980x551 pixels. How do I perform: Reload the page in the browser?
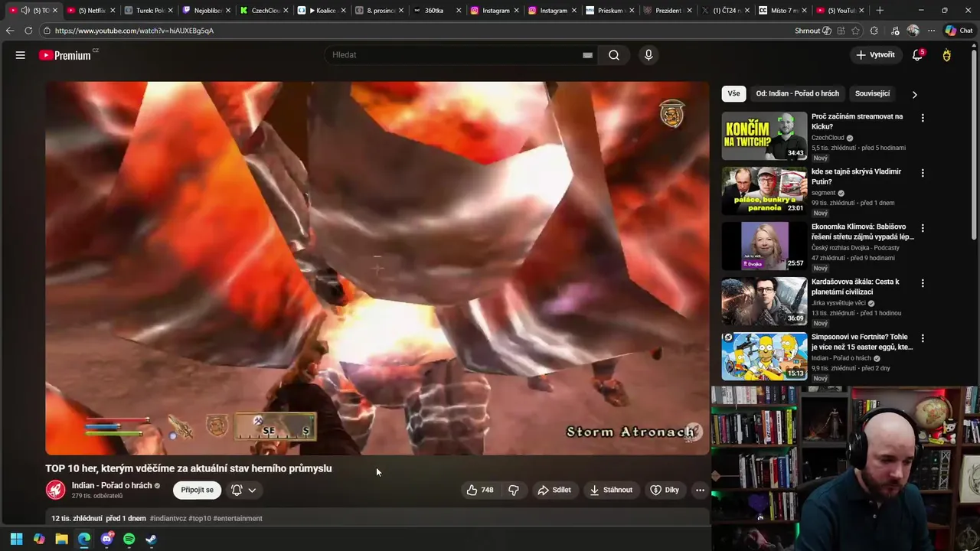coord(28,31)
